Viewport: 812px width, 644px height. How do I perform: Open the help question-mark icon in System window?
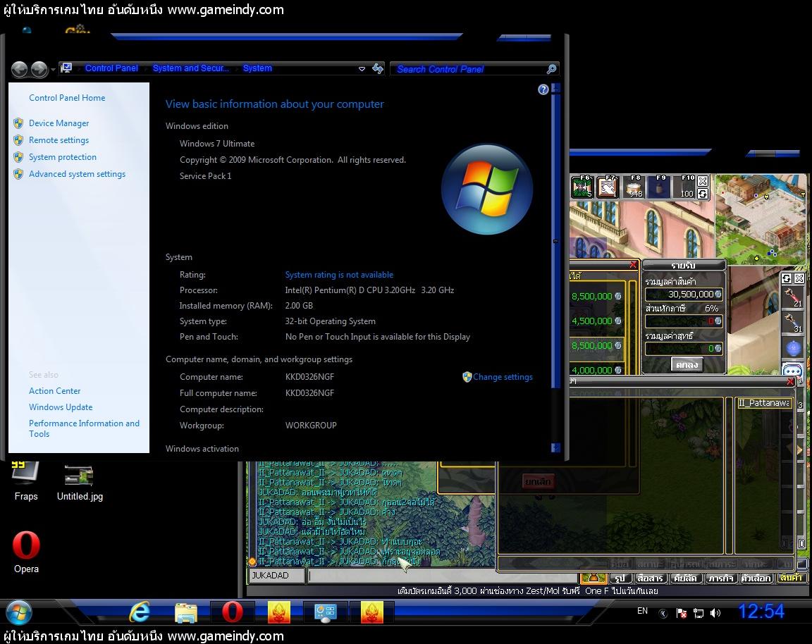click(543, 89)
